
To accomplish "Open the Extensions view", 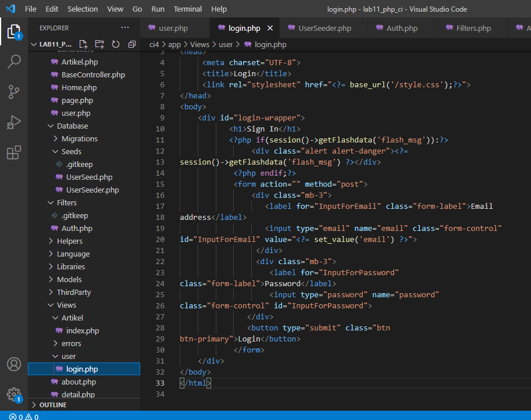I will (x=14, y=152).
